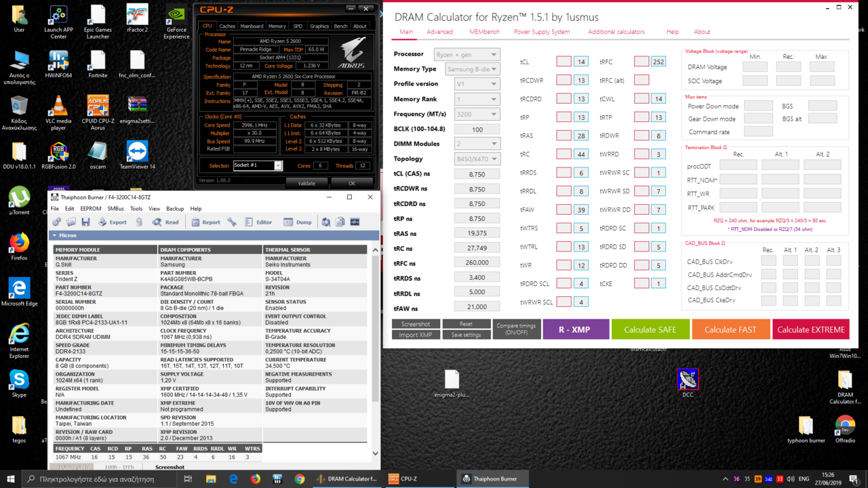Open the Offradio Chrome shortcut on desktop

tap(845, 429)
